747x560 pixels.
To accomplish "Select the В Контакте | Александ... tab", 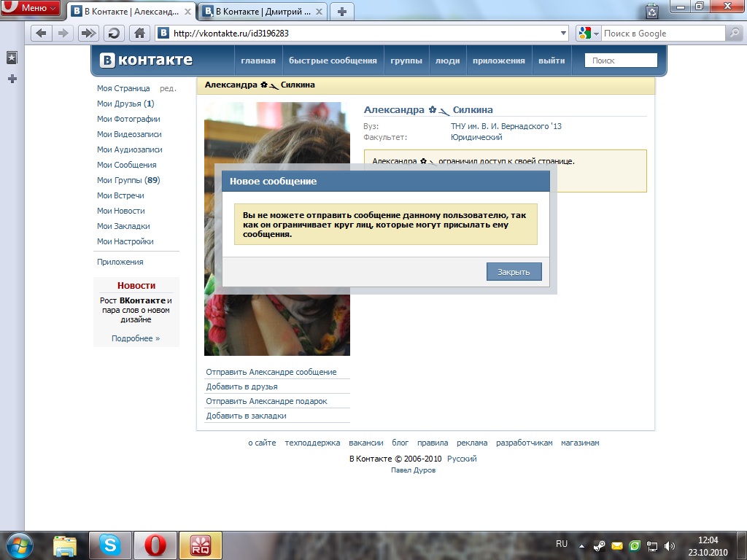I will click(131, 12).
